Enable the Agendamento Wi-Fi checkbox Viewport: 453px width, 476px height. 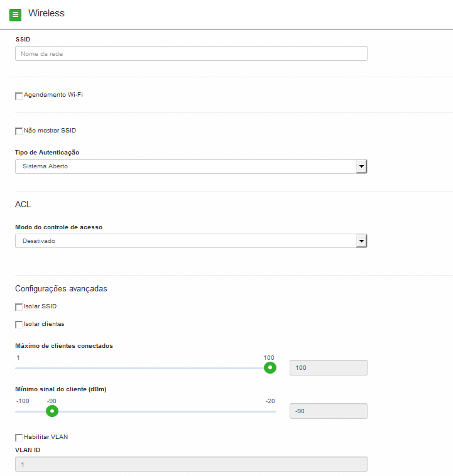19,96
